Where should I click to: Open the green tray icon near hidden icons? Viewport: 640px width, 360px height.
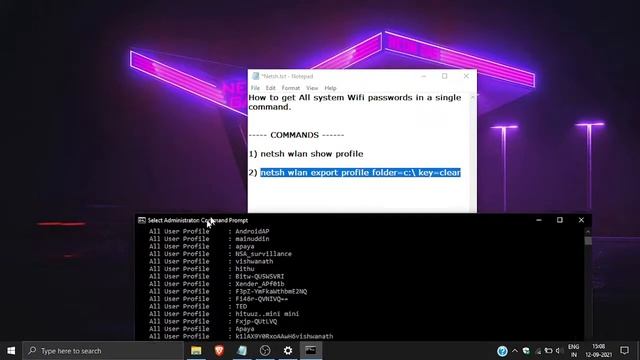click(x=526, y=351)
